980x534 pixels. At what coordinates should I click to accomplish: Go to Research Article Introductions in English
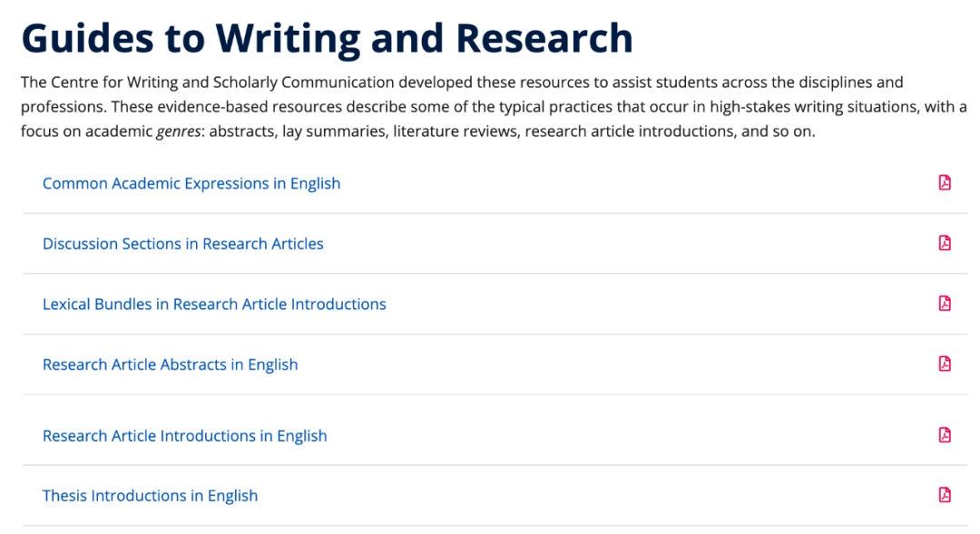point(185,435)
